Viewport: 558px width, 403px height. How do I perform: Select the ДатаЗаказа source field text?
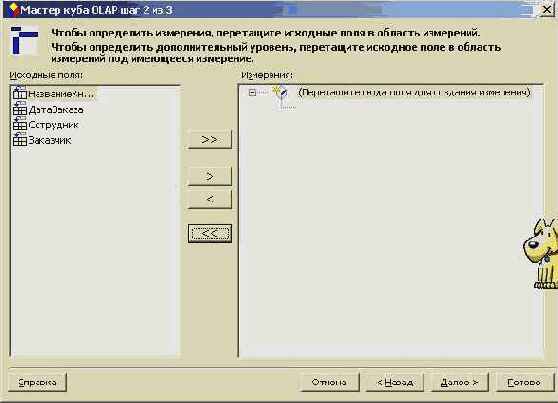[56, 109]
